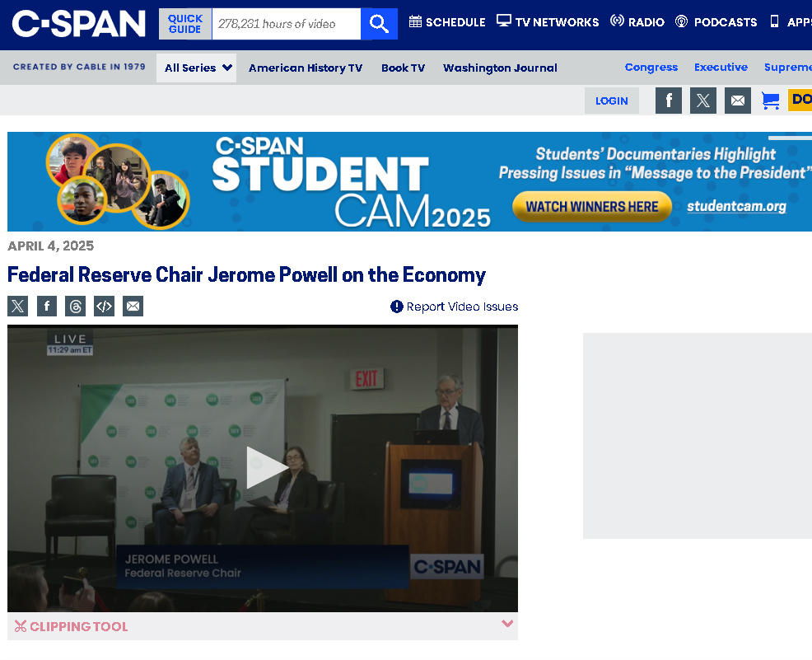This screenshot has width=812, height=660.
Task: Click the email envelope icon in header bar
Action: (x=738, y=101)
